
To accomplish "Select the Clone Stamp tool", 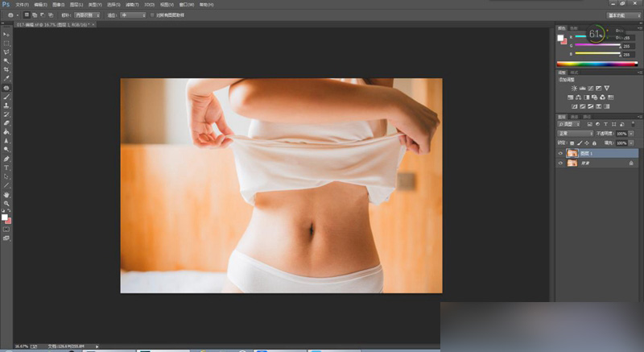I will pyautogui.click(x=6, y=106).
